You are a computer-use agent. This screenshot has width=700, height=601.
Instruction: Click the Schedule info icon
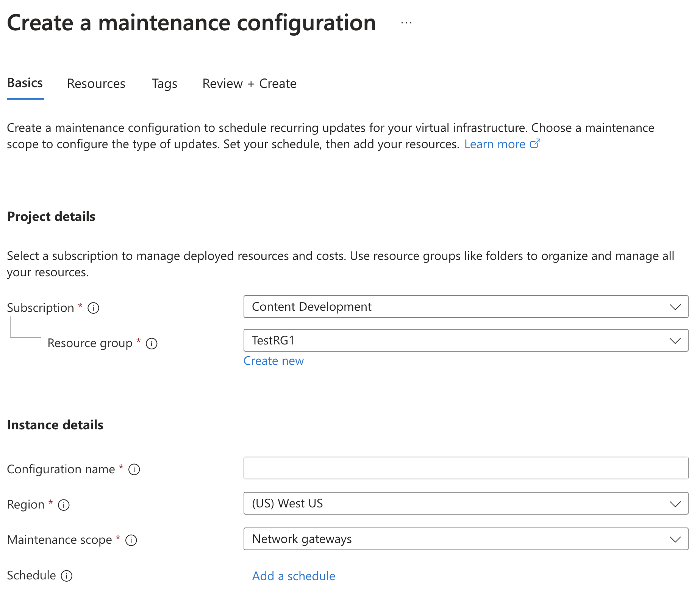click(x=67, y=576)
